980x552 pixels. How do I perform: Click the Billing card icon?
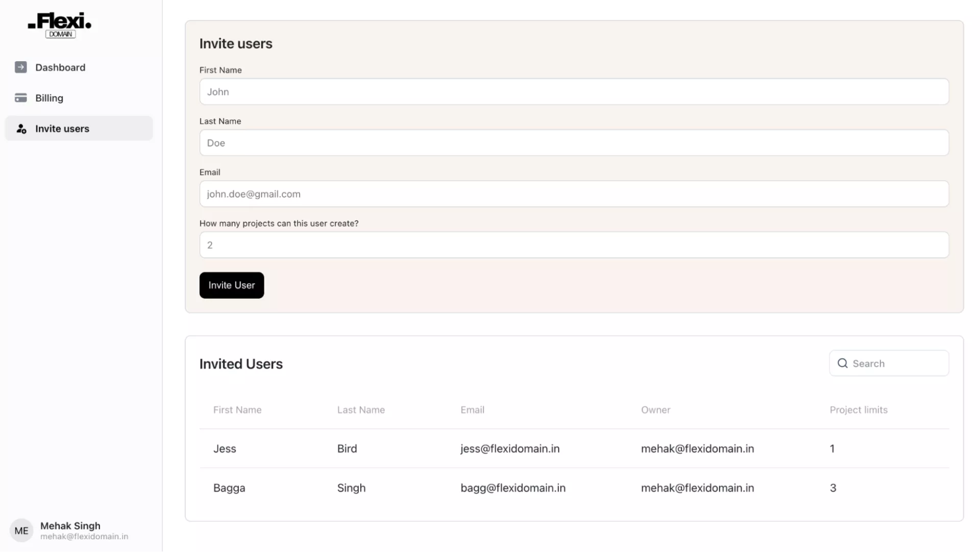coord(21,98)
